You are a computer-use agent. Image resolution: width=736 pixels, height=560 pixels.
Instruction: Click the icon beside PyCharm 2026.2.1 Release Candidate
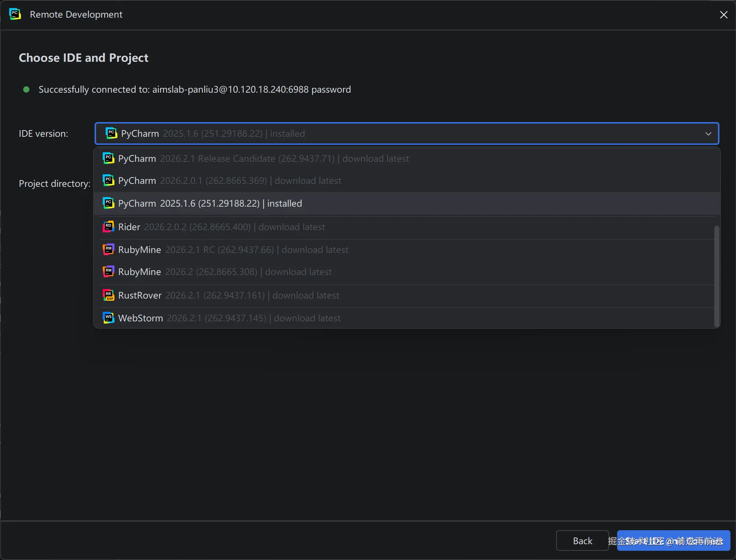108,158
